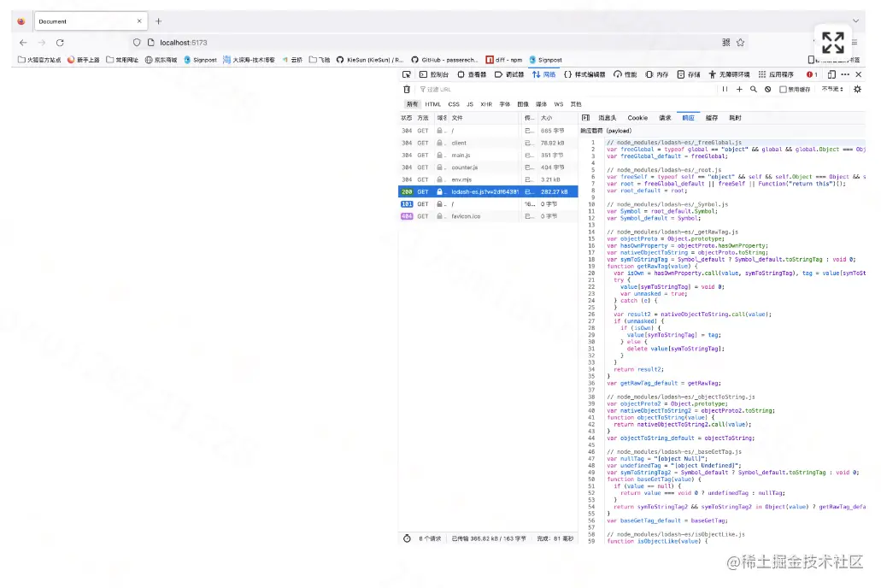Image resolution: width=881 pixels, height=588 pixels.
Task: Pause network recording
Action: click(x=725, y=90)
